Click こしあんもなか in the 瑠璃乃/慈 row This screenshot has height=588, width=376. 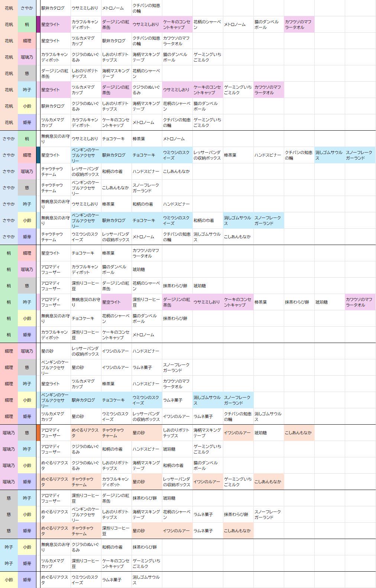click(298, 433)
